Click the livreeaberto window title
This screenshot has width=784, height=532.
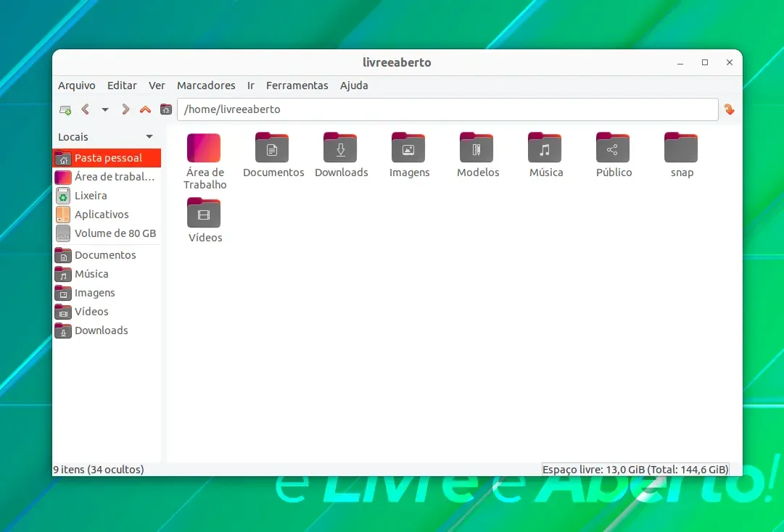click(x=397, y=62)
